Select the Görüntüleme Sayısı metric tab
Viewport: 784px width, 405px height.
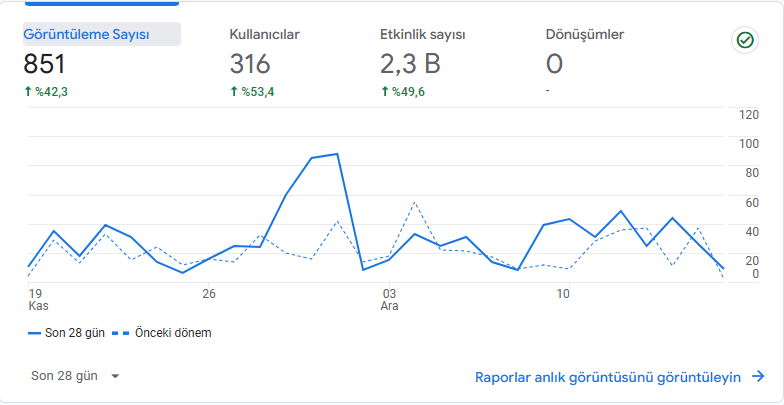click(102, 34)
